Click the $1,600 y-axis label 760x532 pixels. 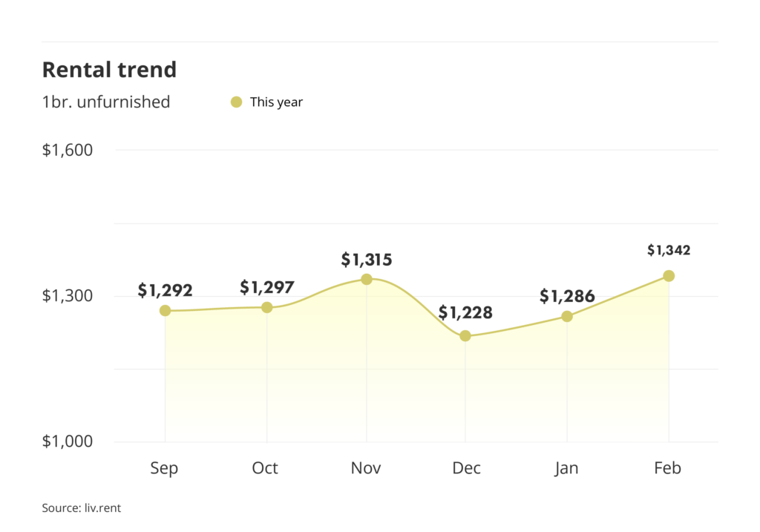coord(68,151)
